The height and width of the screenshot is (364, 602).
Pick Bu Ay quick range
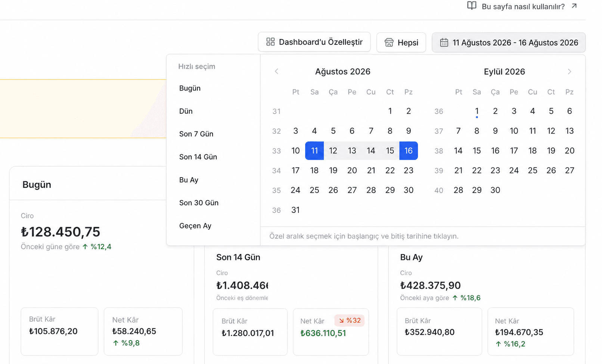click(x=189, y=180)
